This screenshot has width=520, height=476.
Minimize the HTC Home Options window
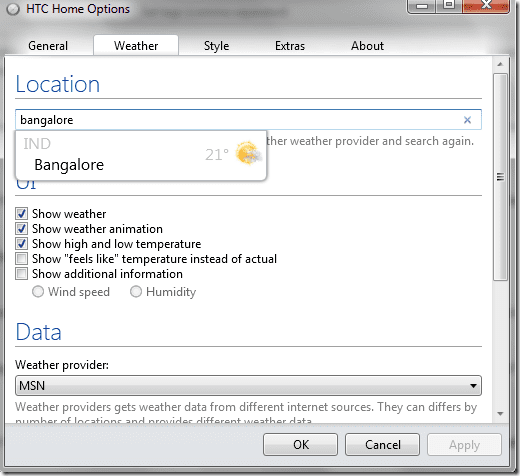click(x=422, y=6)
